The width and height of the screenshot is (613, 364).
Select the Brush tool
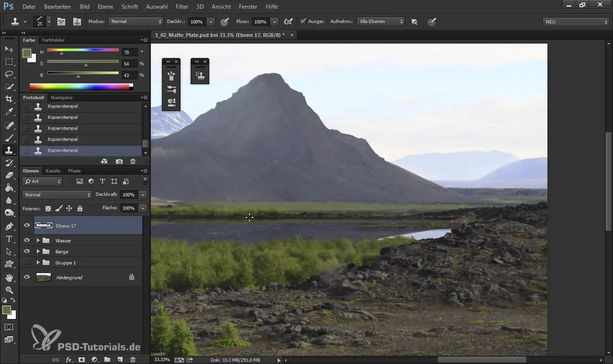pos(9,138)
